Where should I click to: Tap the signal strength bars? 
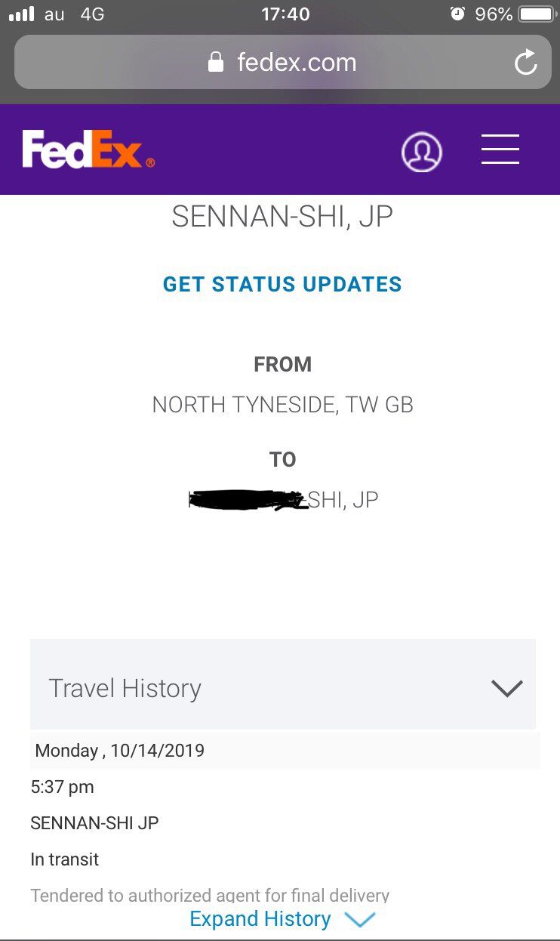coord(21,14)
